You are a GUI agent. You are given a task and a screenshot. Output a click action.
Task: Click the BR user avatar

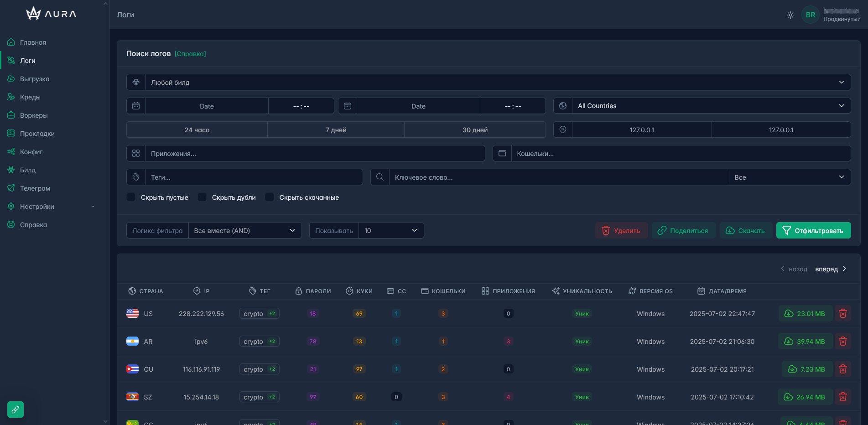(x=810, y=15)
